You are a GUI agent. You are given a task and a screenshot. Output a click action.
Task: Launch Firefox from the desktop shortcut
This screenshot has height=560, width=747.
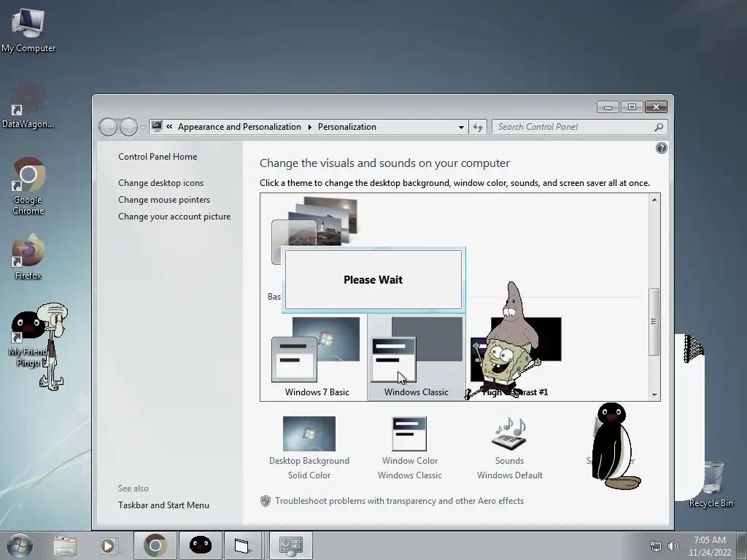click(28, 256)
